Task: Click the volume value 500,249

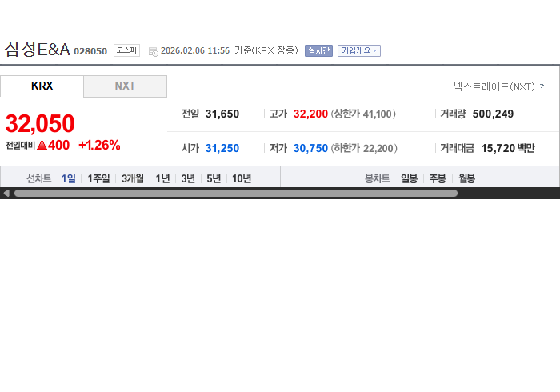Action: (493, 114)
